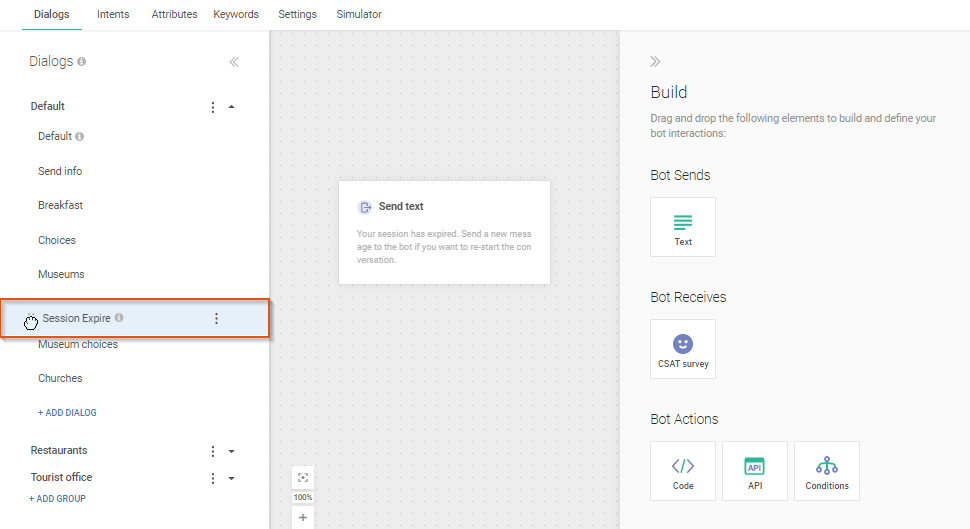Screen dimensions: 970x529
Task: Click the + ADD DIALOG link
Action: (67, 413)
